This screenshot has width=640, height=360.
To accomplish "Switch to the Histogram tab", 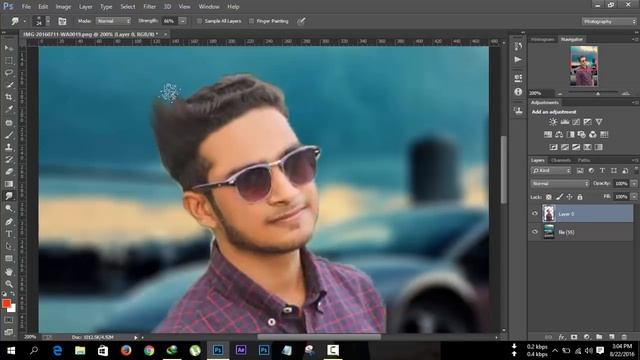I will point(542,40).
